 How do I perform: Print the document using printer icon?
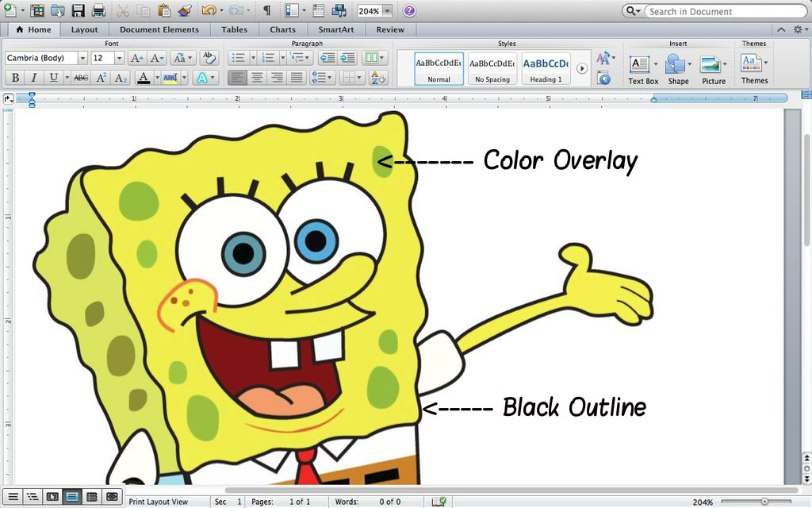tap(98, 10)
